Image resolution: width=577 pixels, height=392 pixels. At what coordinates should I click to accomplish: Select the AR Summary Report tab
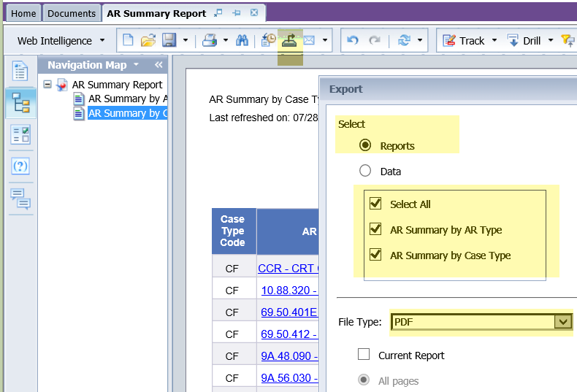156,14
